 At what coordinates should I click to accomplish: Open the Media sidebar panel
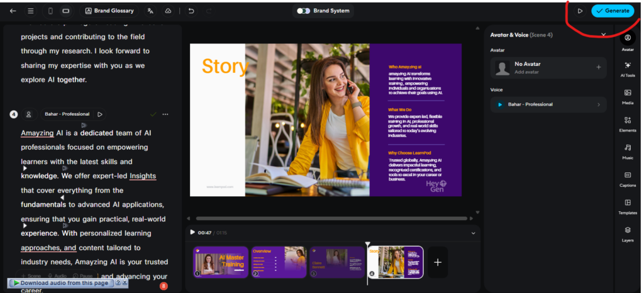pyautogui.click(x=628, y=97)
